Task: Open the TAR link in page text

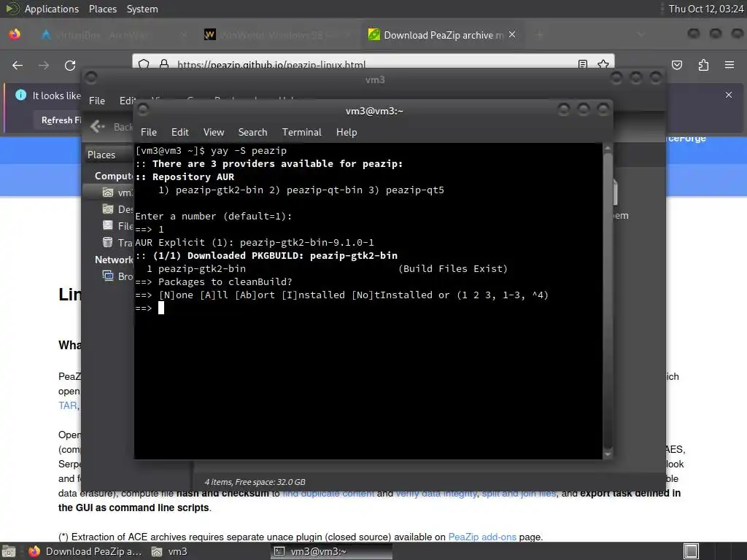Action: click(x=67, y=405)
